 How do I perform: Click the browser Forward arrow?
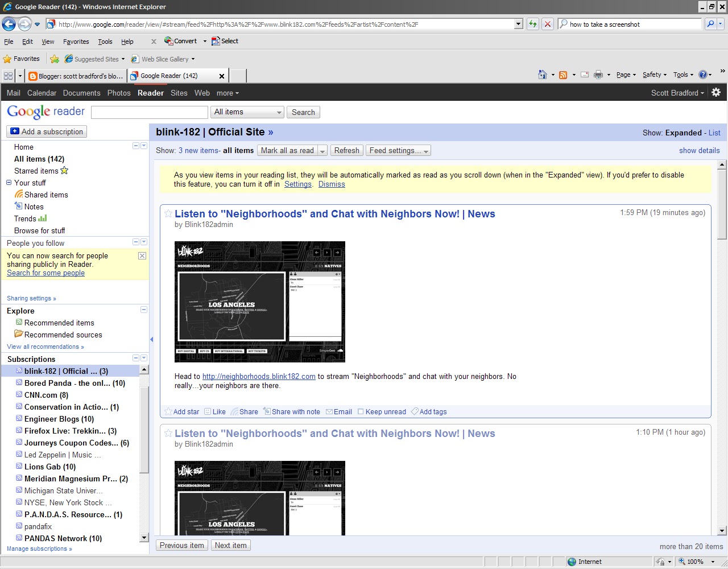(24, 24)
